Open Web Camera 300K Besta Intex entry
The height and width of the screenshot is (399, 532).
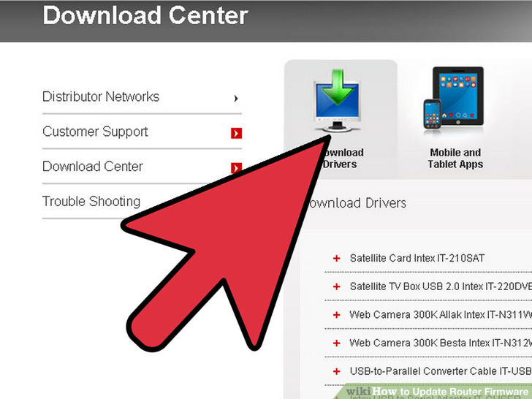pos(441,343)
